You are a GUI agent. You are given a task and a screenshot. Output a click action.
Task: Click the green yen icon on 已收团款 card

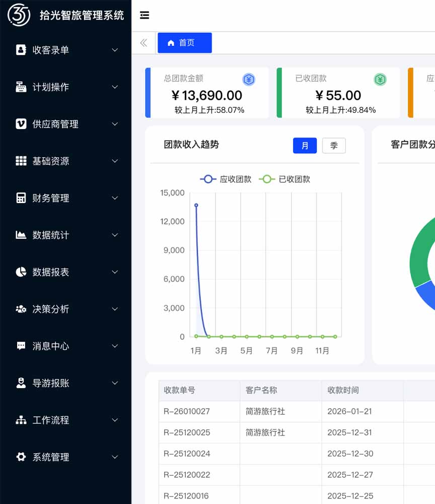coord(380,80)
